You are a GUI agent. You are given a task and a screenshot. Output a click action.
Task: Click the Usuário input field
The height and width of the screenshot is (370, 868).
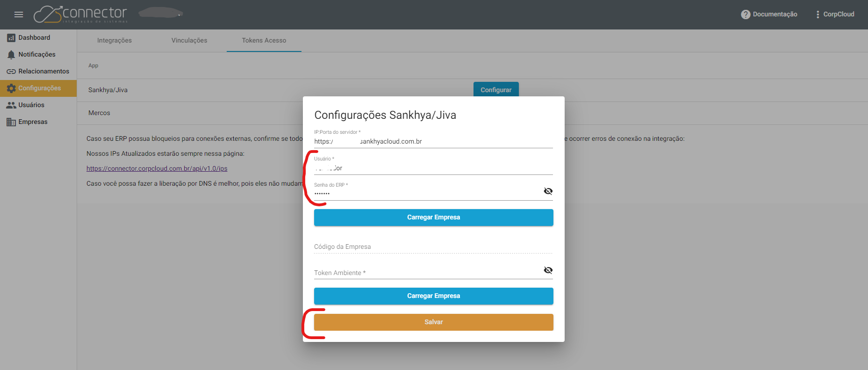pos(433,168)
